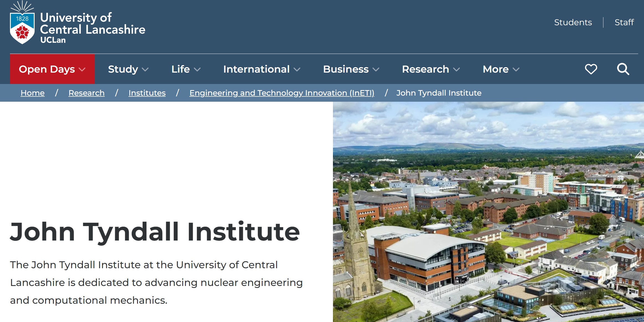Open the Institutes breadcrumb link
Screen dimensions: 644x322
147,93
